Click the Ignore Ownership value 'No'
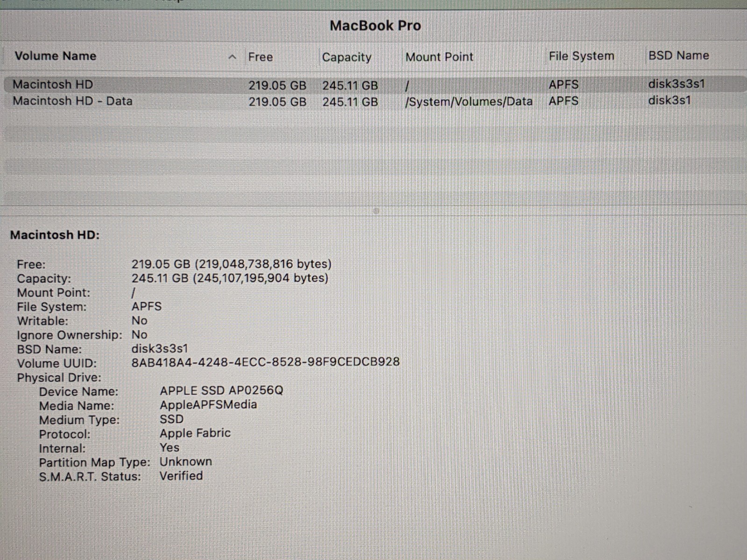 point(140,335)
